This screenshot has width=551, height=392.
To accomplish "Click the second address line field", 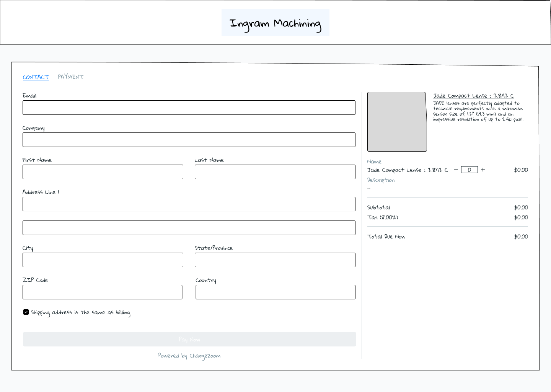I will [x=189, y=228].
